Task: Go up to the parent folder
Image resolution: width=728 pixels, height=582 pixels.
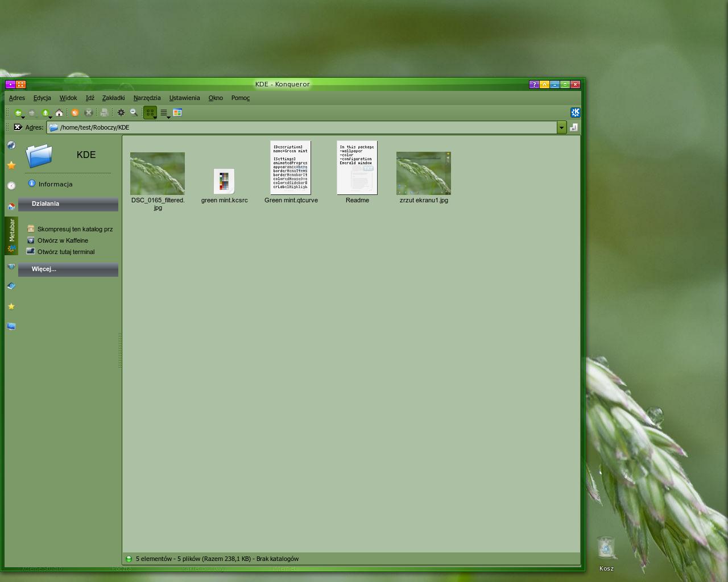Action: click(x=45, y=113)
